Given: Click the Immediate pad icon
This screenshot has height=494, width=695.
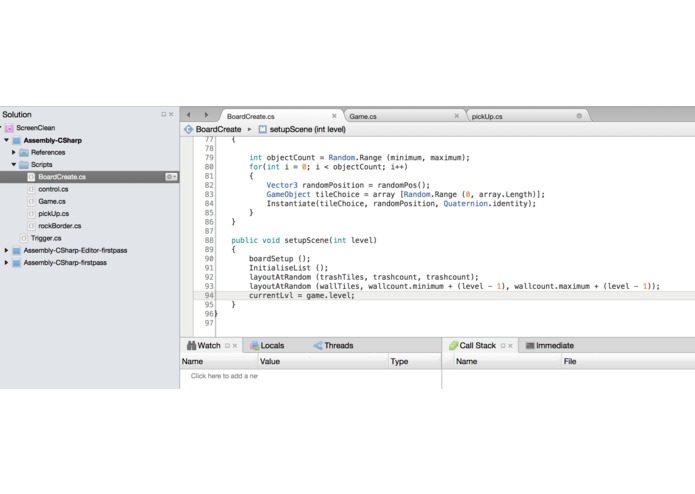Looking at the screenshot, I should pos(530,346).
